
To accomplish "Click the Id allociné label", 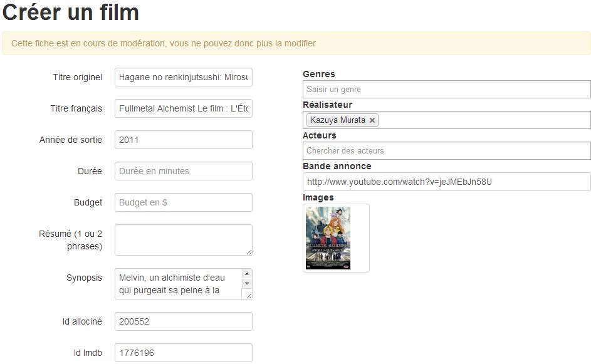I will [82, 321].
